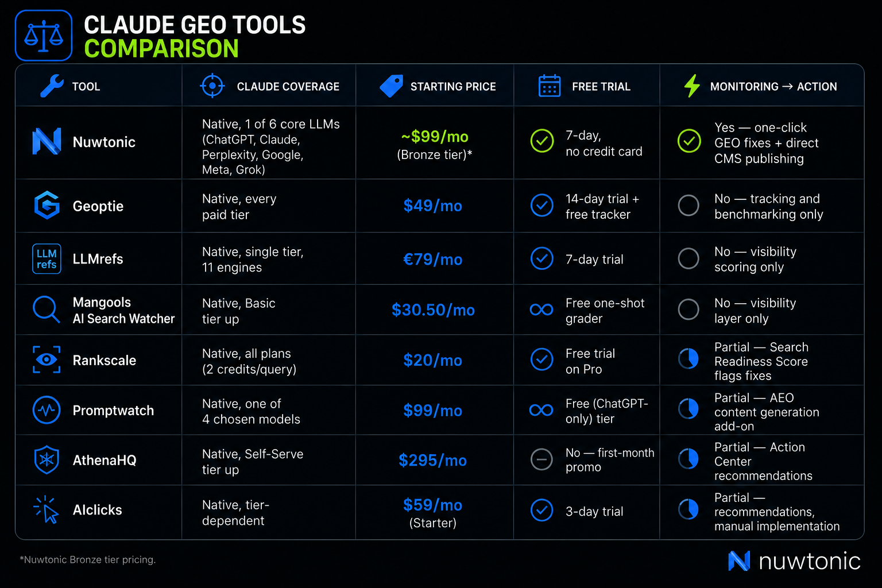Click the calendar Free Trial header icon

point(550,86)
